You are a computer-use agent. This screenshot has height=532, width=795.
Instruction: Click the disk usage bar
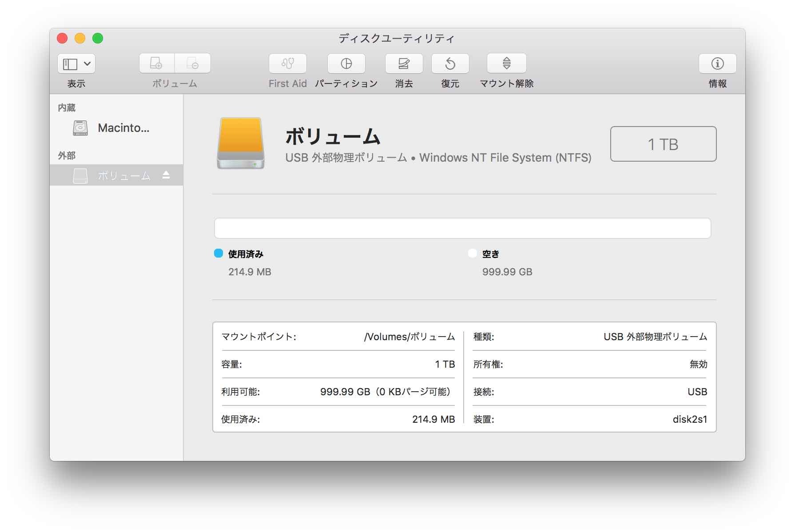pos(463,228)
